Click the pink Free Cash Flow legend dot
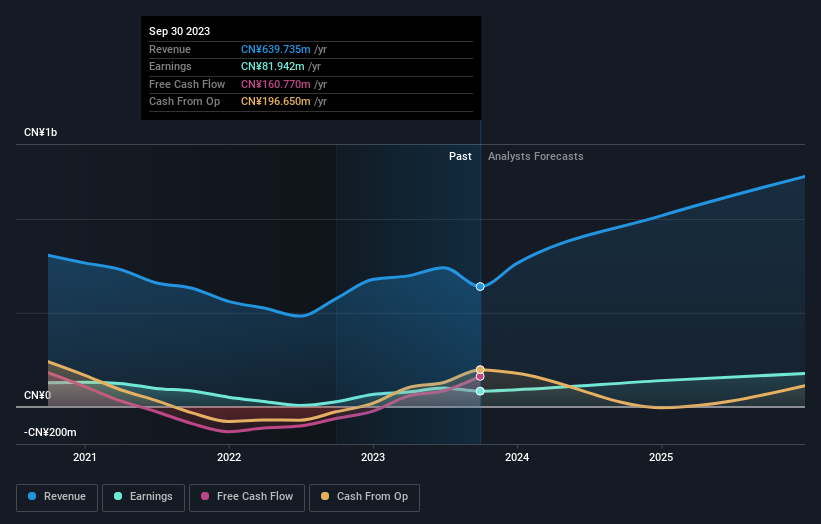 (205, 496)
